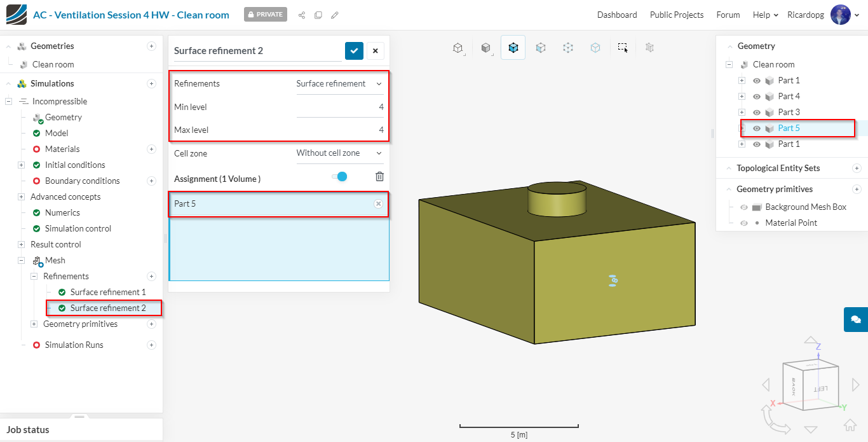Delete the assignment with the trash icon
The image size is (868, 442).
pos(379,177)
